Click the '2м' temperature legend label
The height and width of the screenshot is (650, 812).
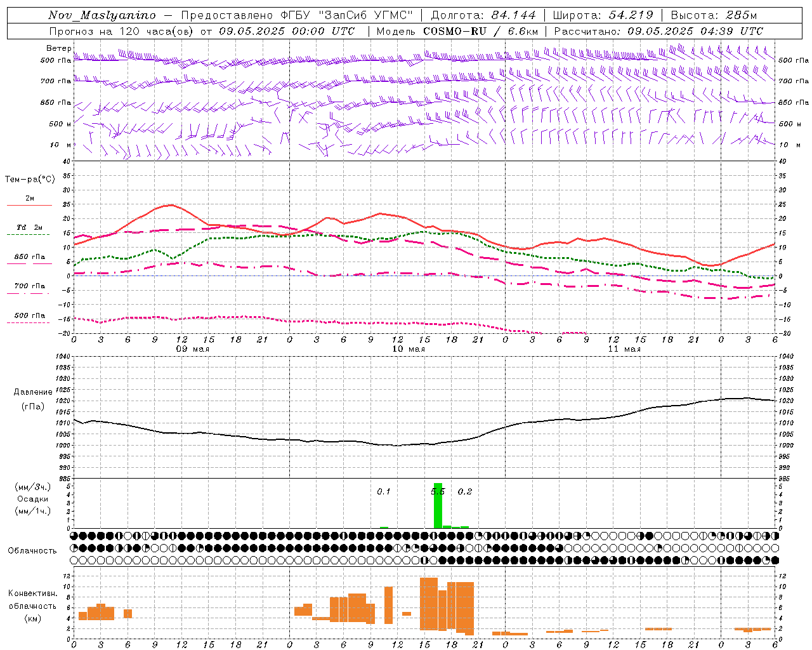click(30, 199)
